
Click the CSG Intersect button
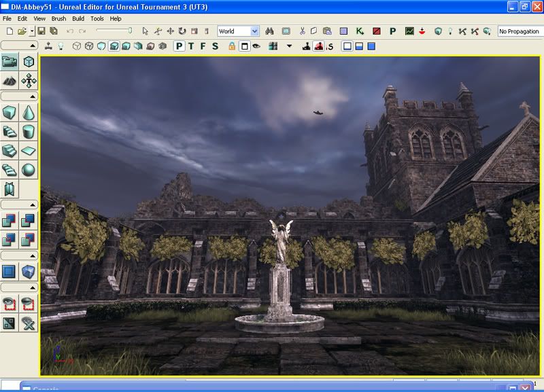click(x=10, y=239)
